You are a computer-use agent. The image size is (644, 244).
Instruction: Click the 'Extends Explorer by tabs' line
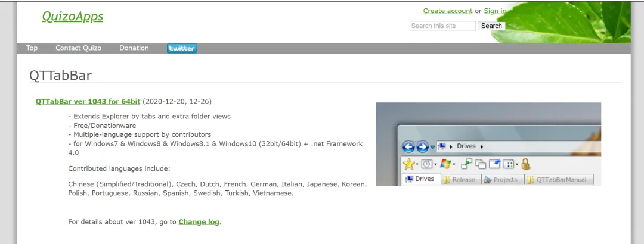coord(150,117)
